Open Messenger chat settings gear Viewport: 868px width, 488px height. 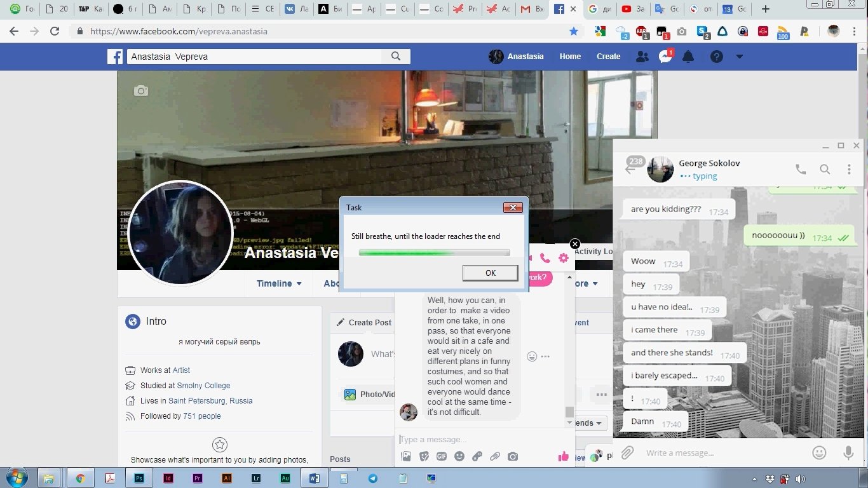(563, 258)
